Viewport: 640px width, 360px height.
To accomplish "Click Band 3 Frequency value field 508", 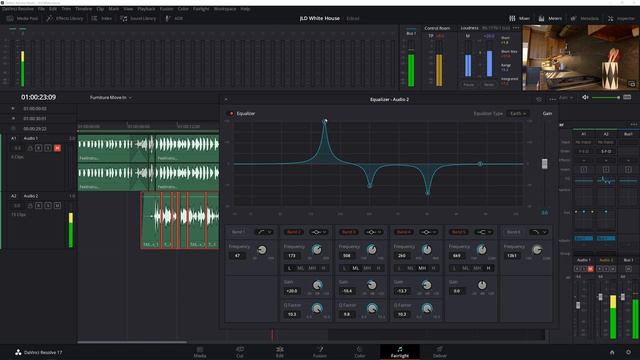I will click(x=347, y=256).
